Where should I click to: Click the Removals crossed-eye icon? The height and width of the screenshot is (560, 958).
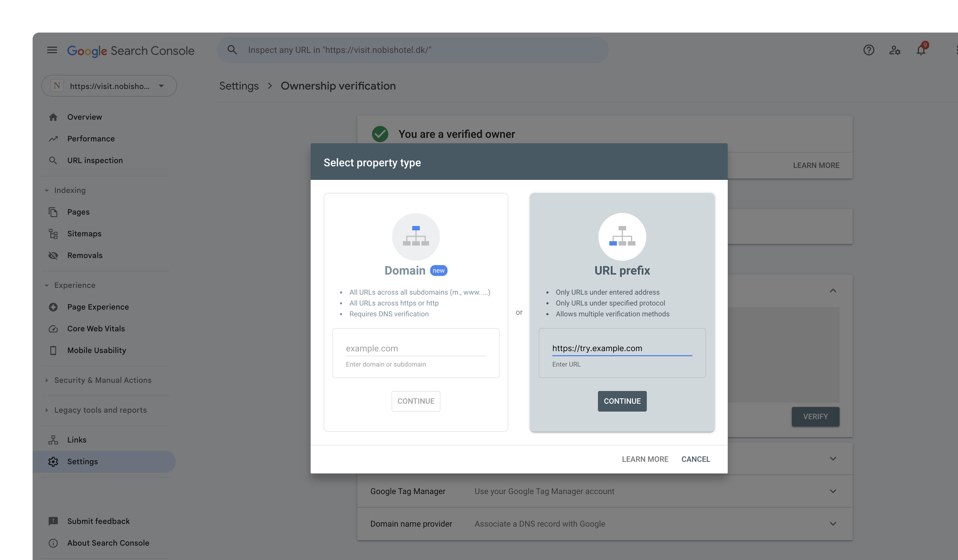click(53, 255)
